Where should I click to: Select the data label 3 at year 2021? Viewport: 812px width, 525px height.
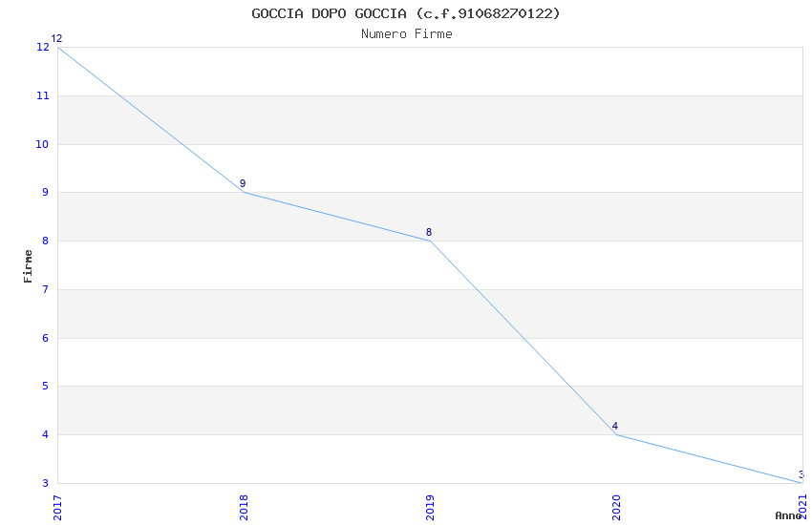tap(801, 474)
